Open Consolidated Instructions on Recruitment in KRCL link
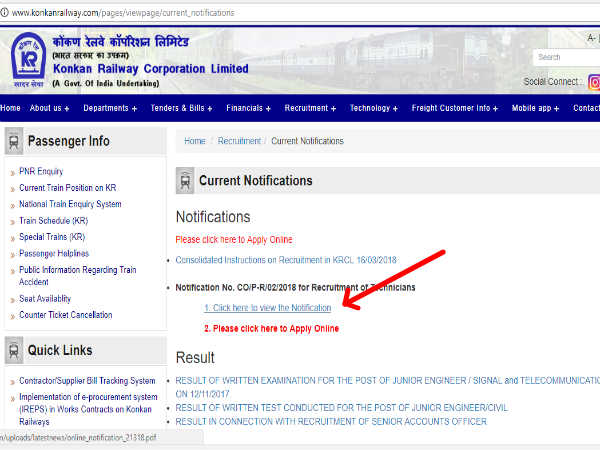 point(286,260)
